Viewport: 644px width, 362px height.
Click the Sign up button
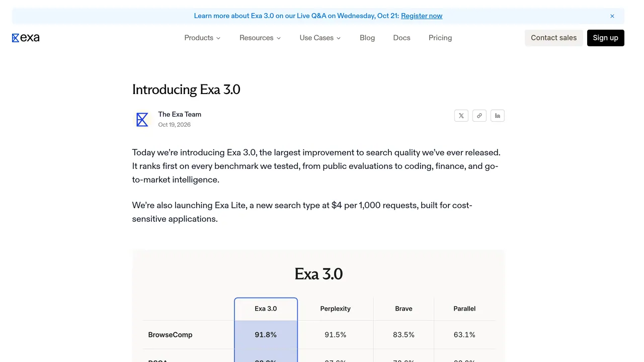606,38
